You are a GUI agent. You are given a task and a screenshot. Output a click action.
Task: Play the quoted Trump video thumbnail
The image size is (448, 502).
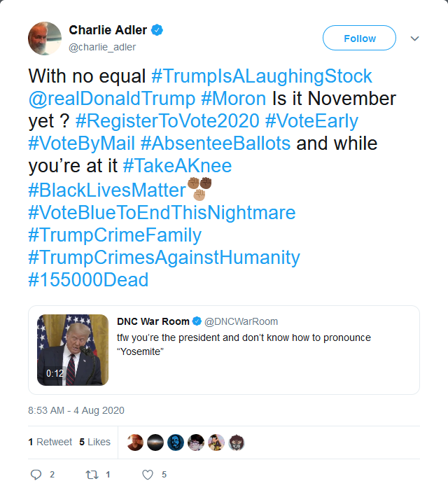coord(73,350)
